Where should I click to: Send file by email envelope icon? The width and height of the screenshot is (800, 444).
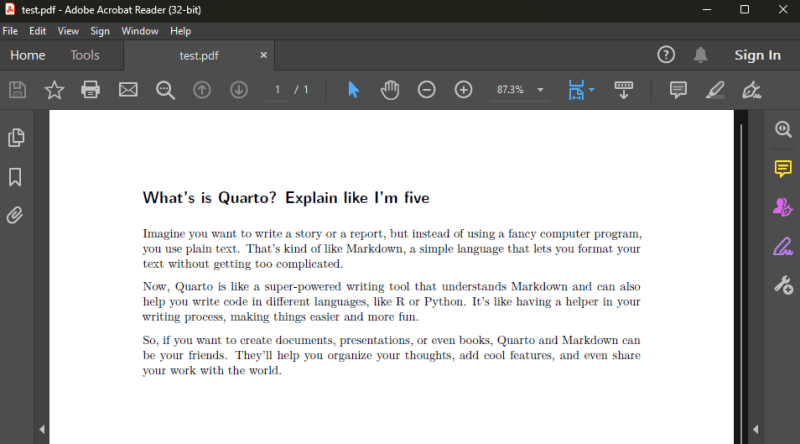coord(128,90)
